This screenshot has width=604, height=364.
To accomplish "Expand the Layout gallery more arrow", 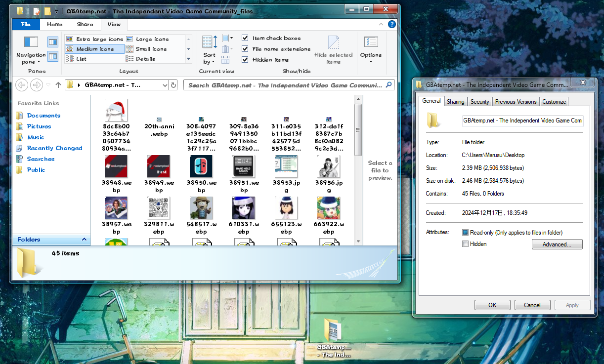I will point(188,59).
